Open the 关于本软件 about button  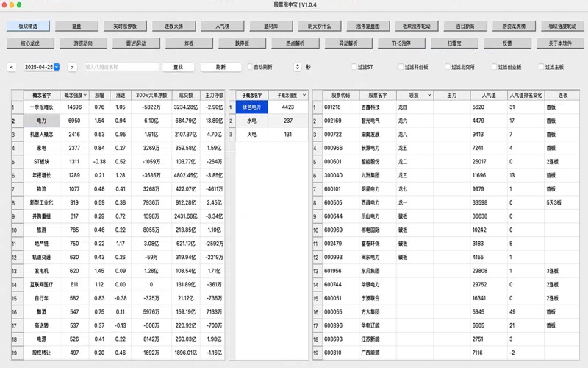coord(560,43)
